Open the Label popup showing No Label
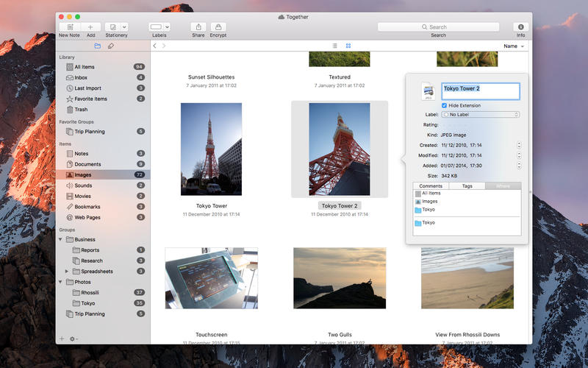The width and height of the screenshot is (588, 368). pyautogui.click(x=481, y=115)
